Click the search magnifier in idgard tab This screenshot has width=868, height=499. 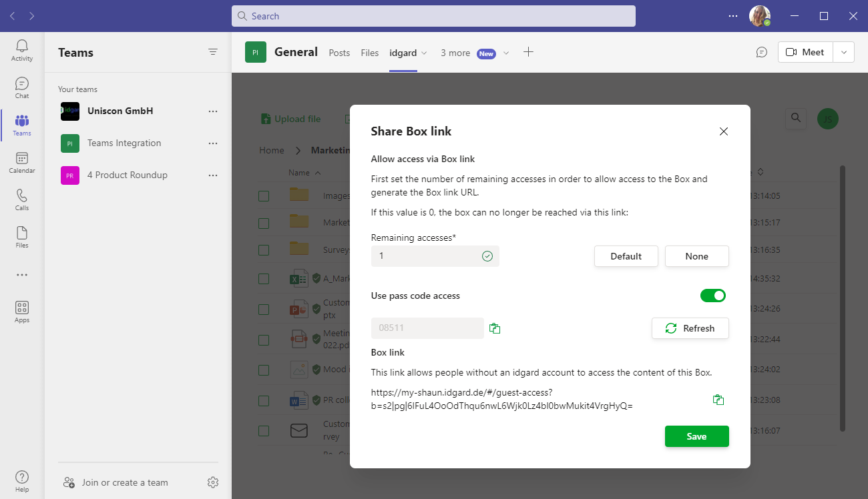pyautogui.click(x=795, y=118)
